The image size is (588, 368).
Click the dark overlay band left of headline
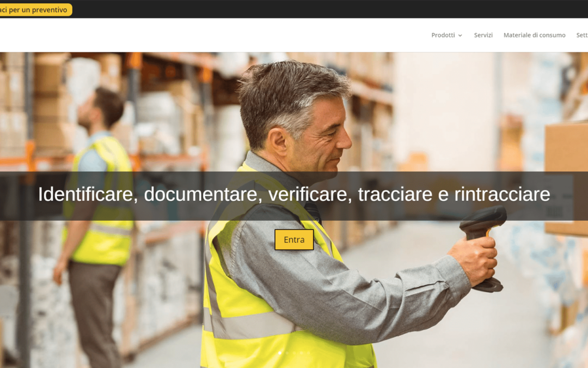pyautogui.click(x=16, y=195)
